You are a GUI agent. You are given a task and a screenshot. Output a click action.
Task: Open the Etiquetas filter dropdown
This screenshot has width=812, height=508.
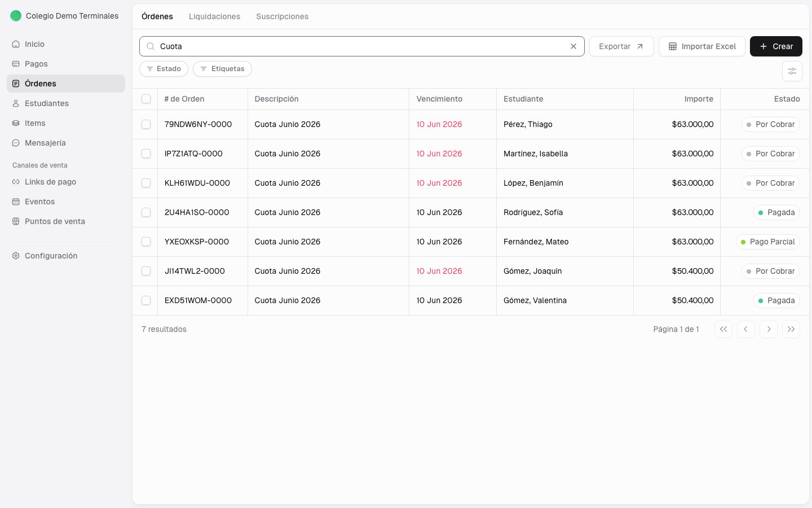pos(222,69)
